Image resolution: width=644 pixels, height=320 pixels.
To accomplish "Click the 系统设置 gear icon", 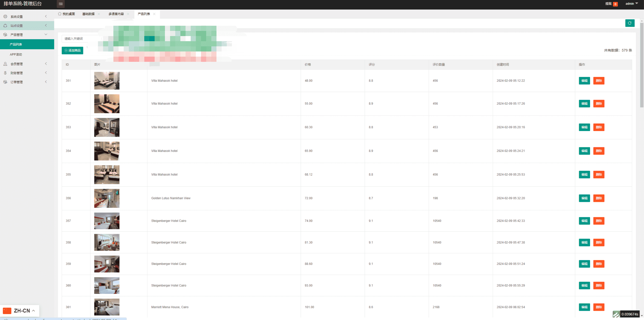I will pos(5,16).
